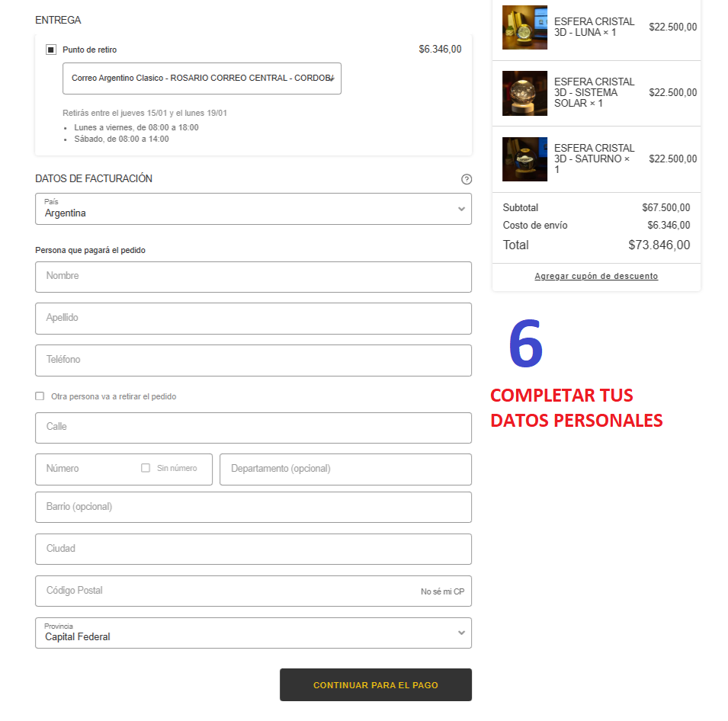The width and height of the screenshot is (728, 721).
Task: Click the Calle address field
Action: (253, 428)
